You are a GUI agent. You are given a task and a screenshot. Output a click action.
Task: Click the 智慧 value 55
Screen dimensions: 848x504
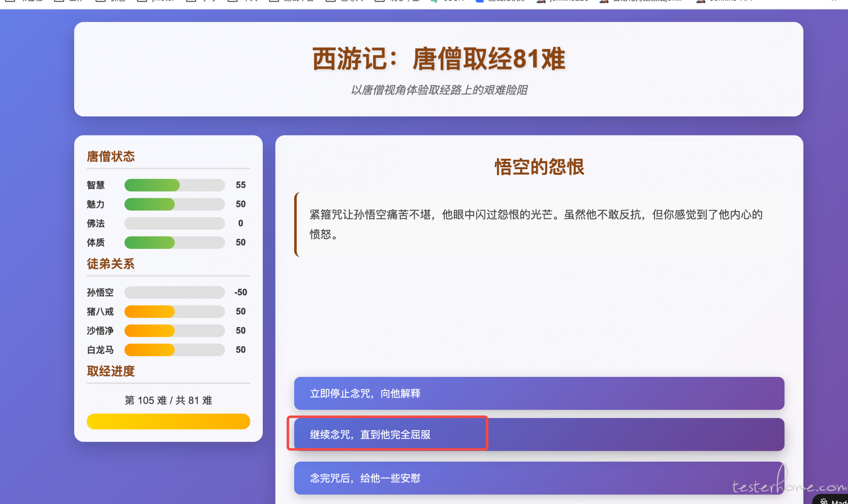coord(241,185)
